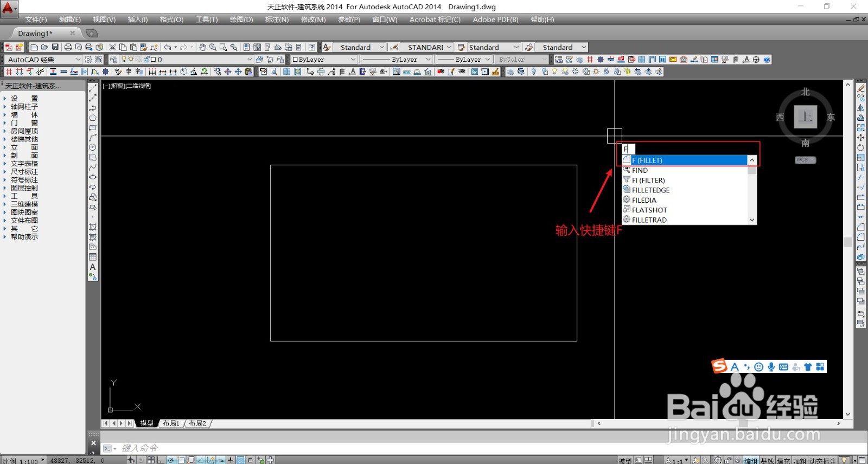Click the Undo arrow icon
Screen dimensions: 868x464
point(168,47)
